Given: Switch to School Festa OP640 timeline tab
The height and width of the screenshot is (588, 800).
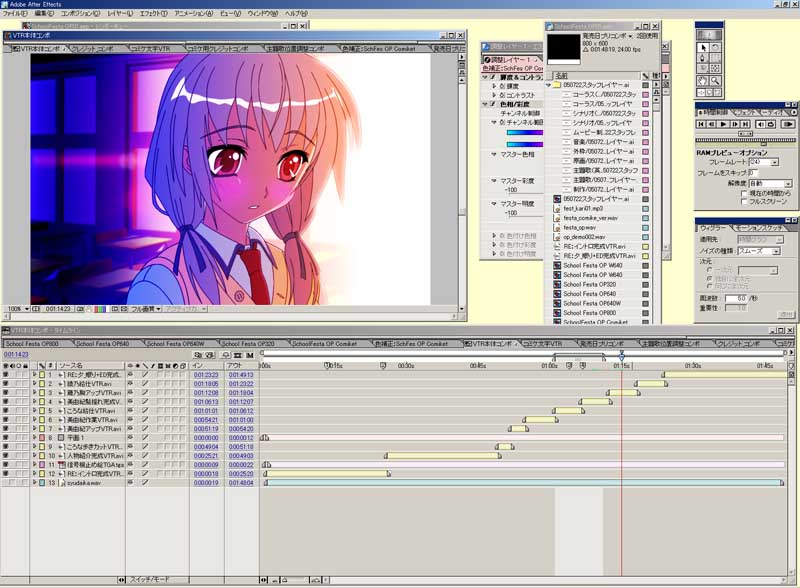Looking at the screenshot, I should (x=103, y=344).
